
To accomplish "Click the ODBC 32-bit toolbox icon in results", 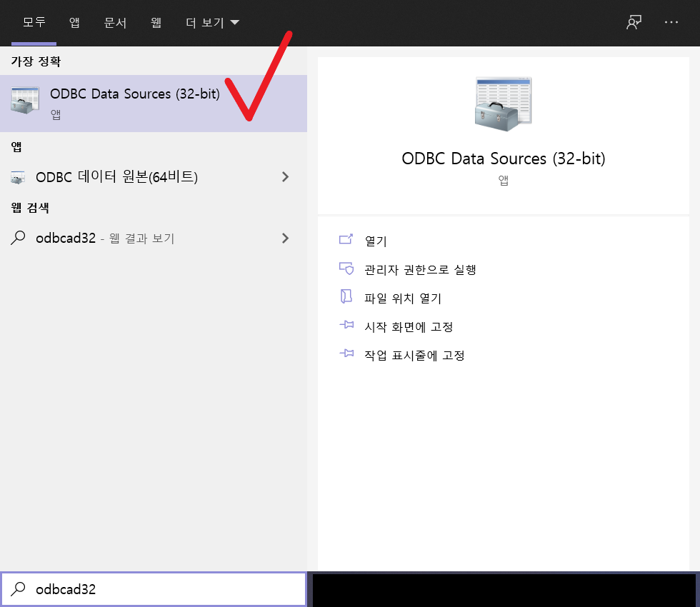I will pos(24,101).
